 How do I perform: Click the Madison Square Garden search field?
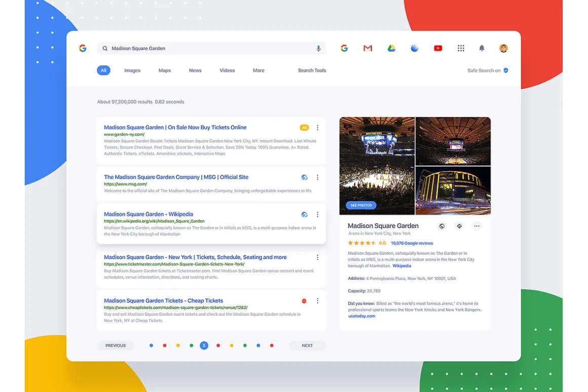pyautogui.click(x=211, y=48)
